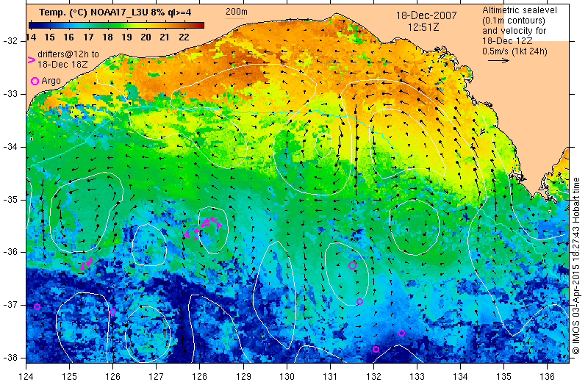This screenshot has height=382, width=588.
Task: Select the Argo marker near 132E 37.8S
Action: tap(376, 349)
